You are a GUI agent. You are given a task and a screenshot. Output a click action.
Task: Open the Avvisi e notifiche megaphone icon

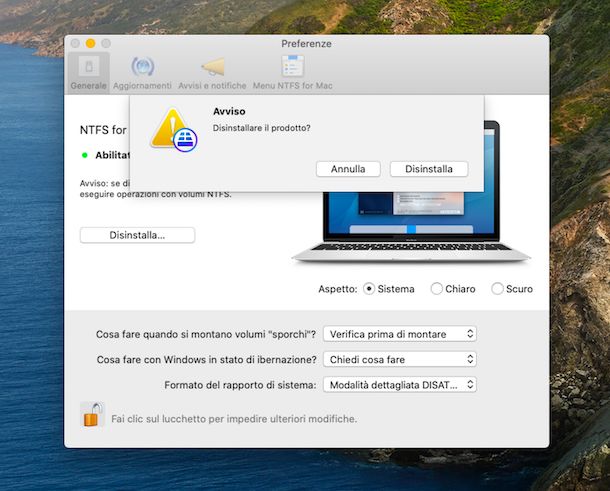213,67
